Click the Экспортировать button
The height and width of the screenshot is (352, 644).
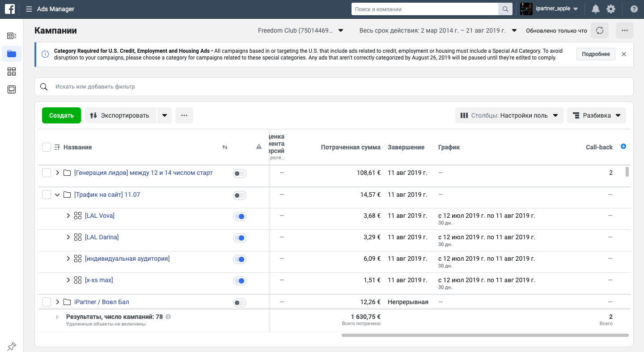point(120,115)
